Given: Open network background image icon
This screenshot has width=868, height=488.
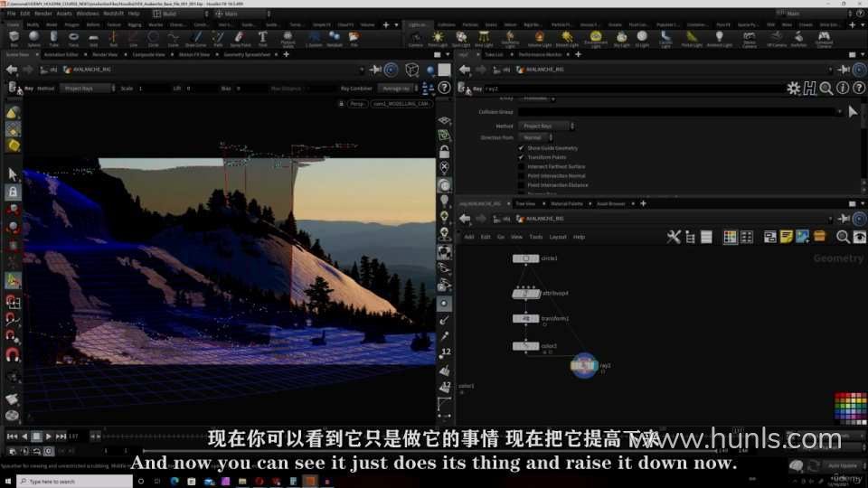Looking at the screenshot, I should pos(803,237).
